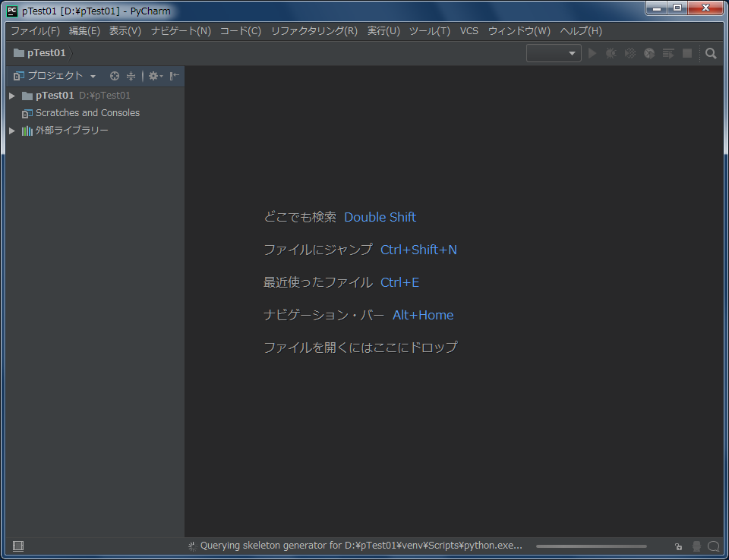729x560 pixels.
Task: Open the VCS menu
Action: point(469,31)
